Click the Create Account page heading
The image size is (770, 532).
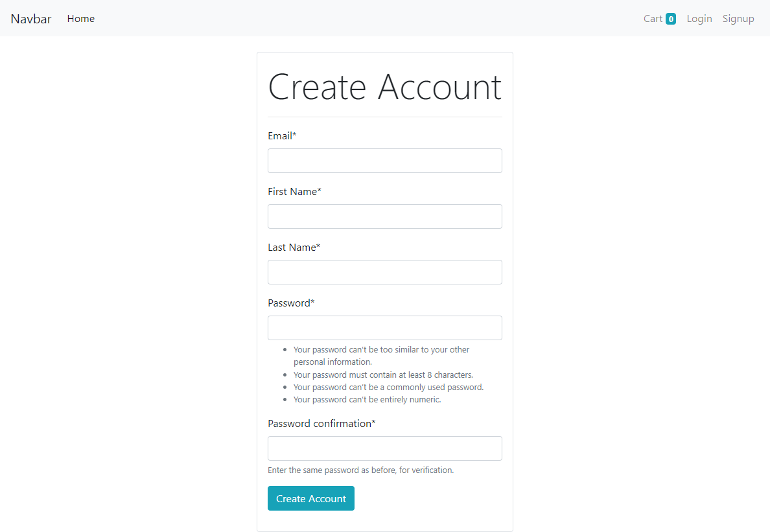pyautogui.click(x=384, y=86)
